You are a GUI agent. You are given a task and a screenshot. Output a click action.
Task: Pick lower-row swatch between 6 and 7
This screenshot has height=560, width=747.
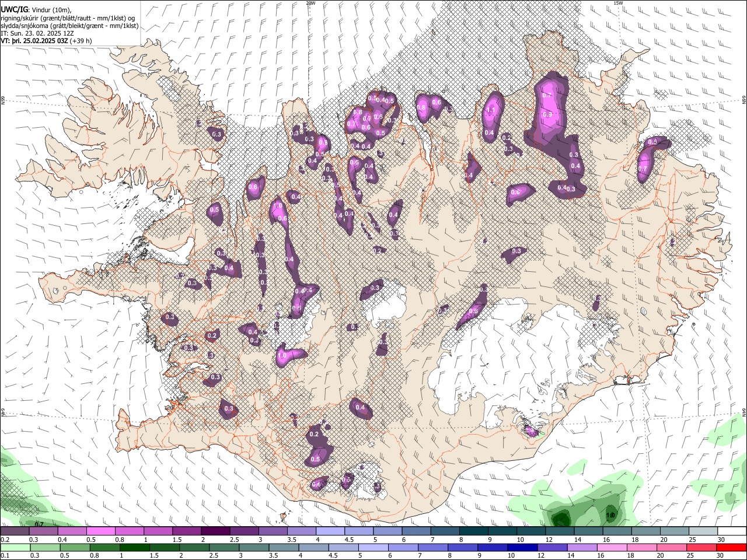coord(403,547)
